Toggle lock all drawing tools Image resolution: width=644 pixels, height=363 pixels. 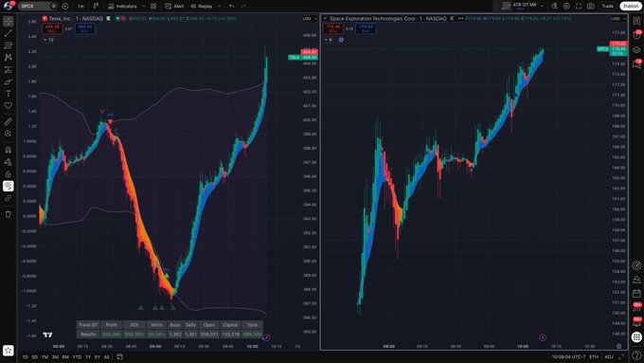tap(9, 173)
